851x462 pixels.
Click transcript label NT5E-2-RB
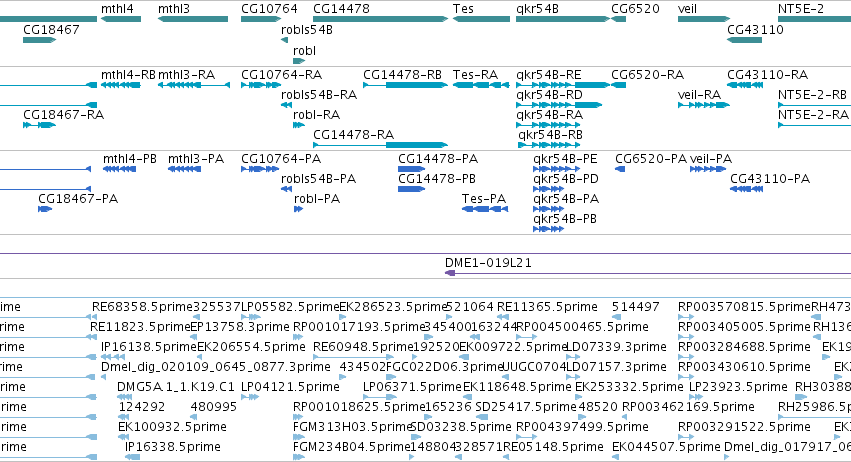[812, 94]
